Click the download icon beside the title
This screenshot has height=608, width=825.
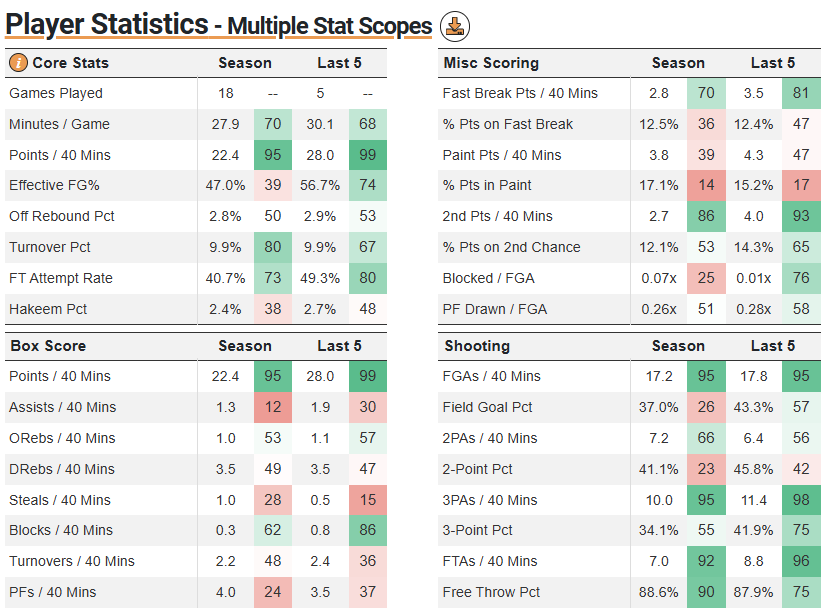coord(455,27)
